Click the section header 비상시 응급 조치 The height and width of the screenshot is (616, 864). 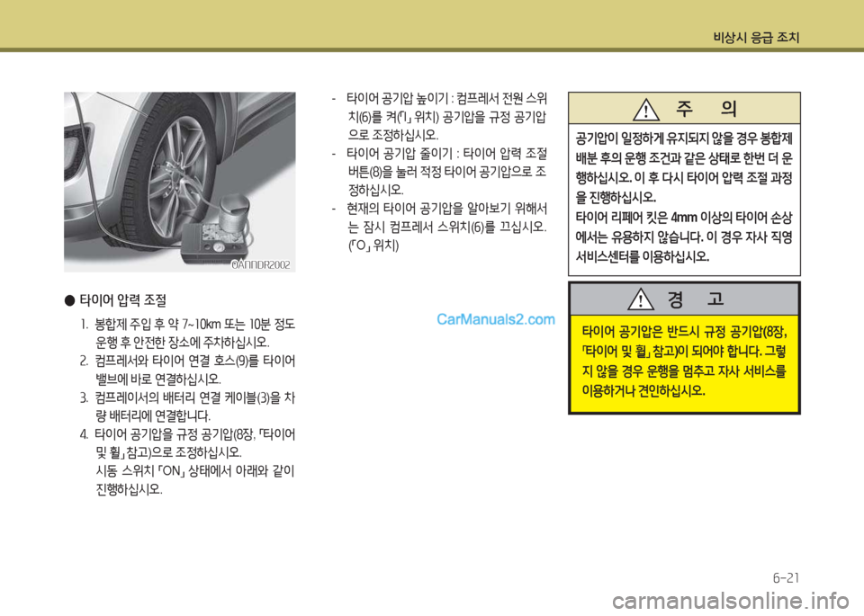click(x=756, y=38)
